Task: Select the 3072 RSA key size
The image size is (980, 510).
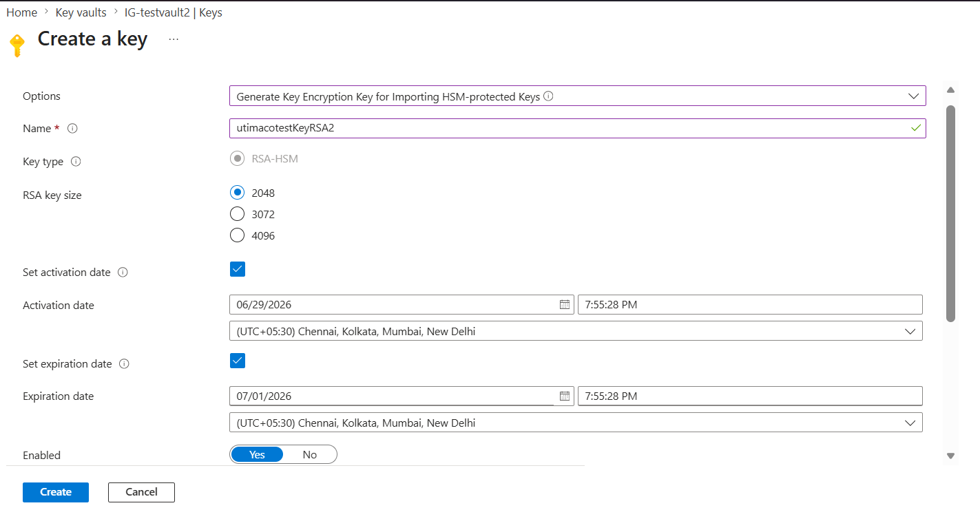Action: tap(237, 214)
